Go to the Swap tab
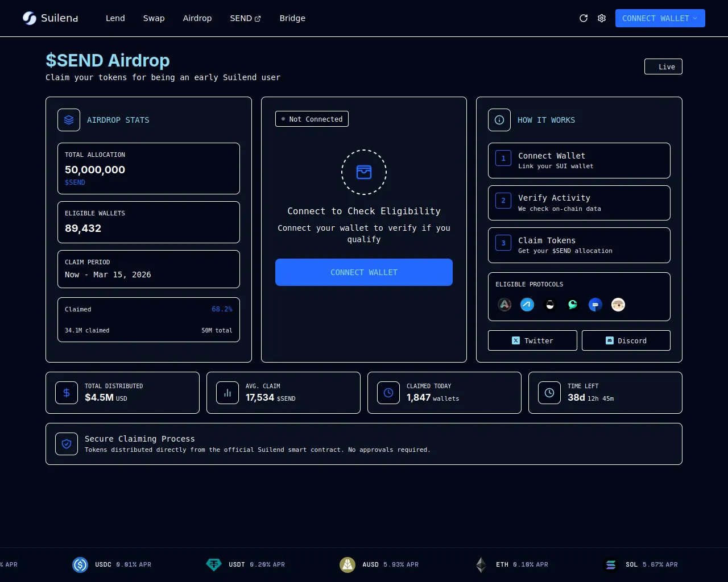Screen dimensions: 728x582 154,18
